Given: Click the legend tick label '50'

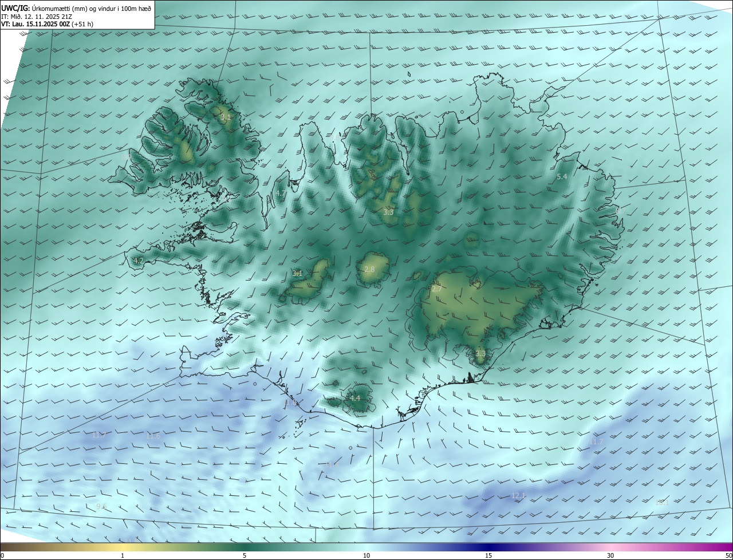Looking at the screenshot, I should (x=728, y=555).
